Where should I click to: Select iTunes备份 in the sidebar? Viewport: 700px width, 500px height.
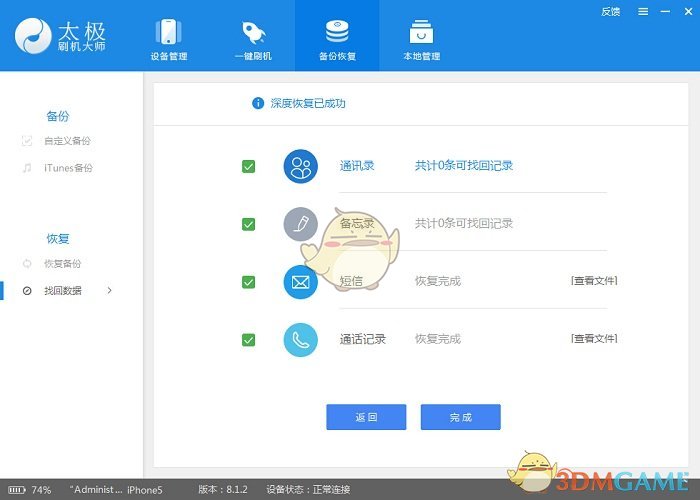[x=68, y=168]
